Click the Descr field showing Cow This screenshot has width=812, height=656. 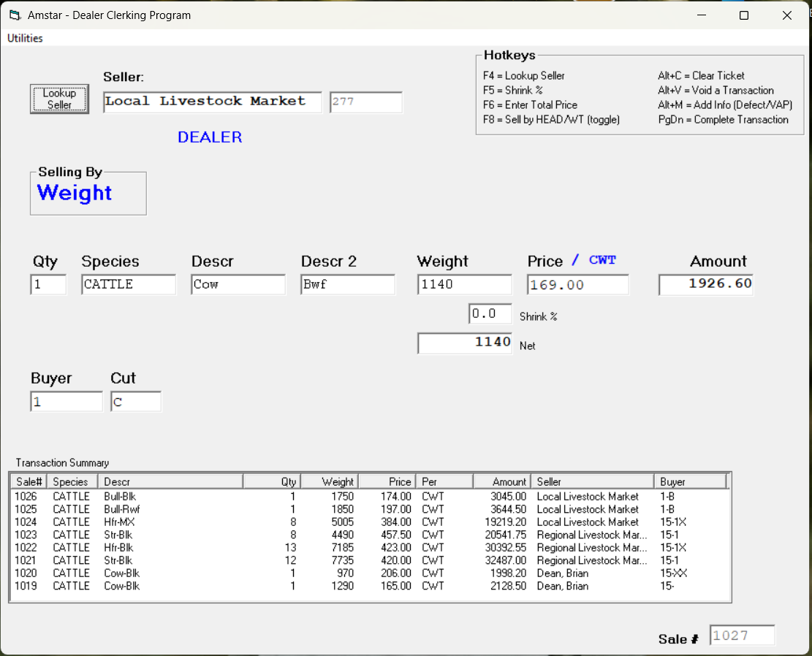coord(238,284)
